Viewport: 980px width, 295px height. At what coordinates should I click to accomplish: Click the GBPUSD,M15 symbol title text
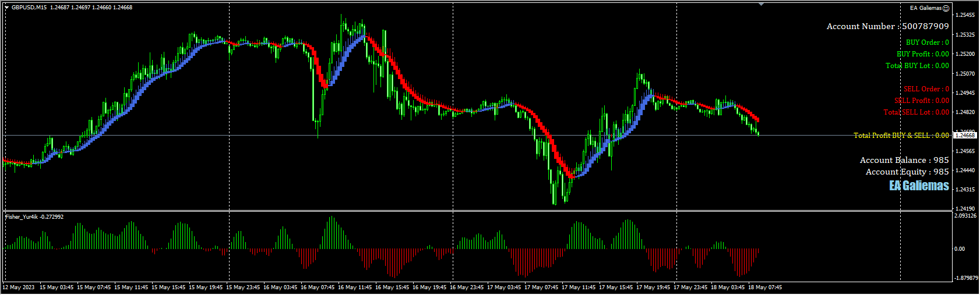[29, 8]
